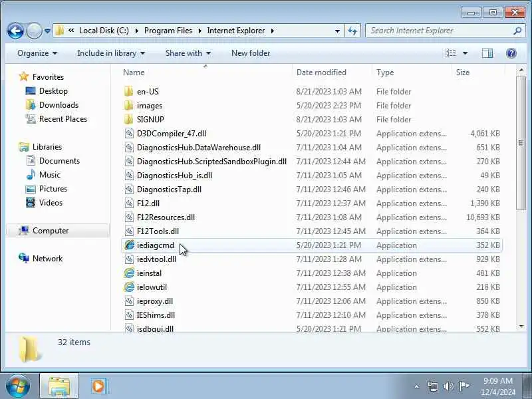Open the Organize menu

tap(37, 53)
